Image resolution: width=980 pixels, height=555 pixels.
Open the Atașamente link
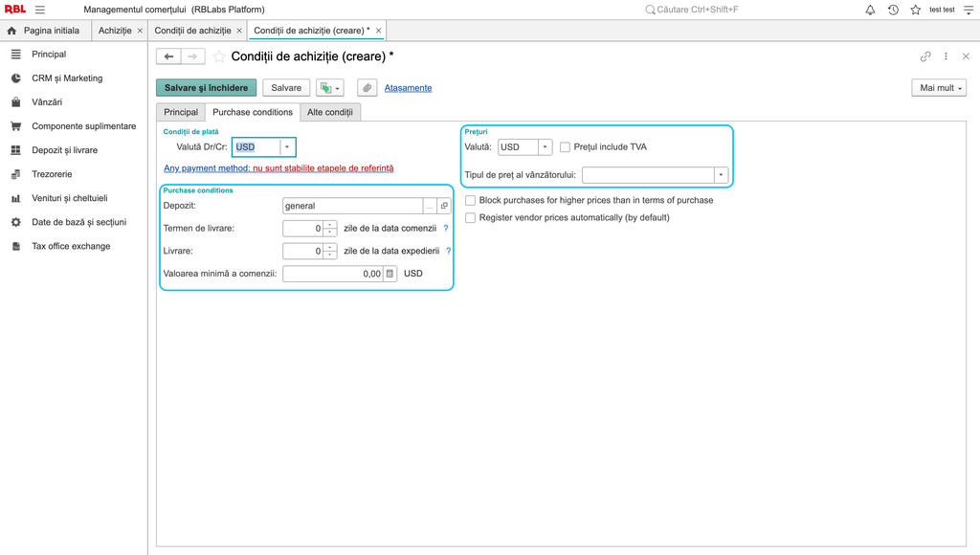click(408, 88)
